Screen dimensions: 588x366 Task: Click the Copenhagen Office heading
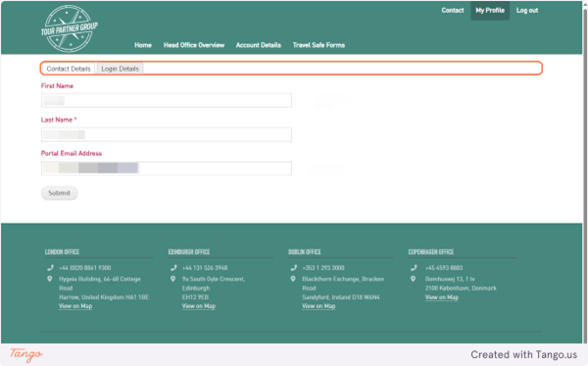point(431,252)
